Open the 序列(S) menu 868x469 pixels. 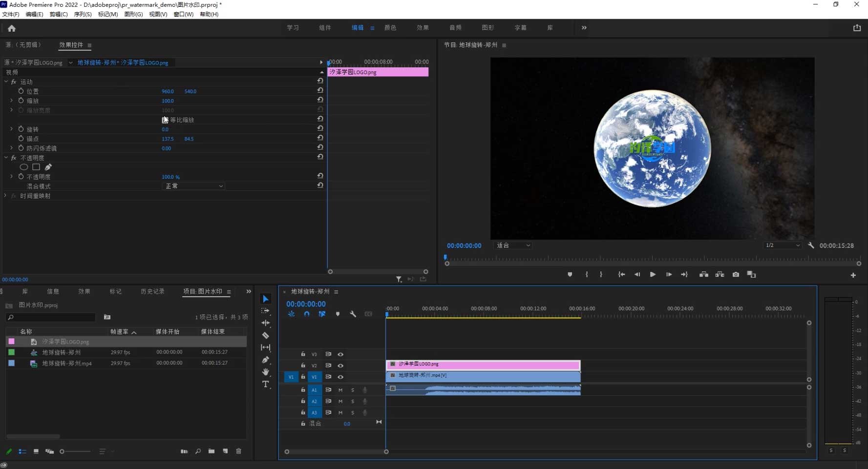[83, 14]
